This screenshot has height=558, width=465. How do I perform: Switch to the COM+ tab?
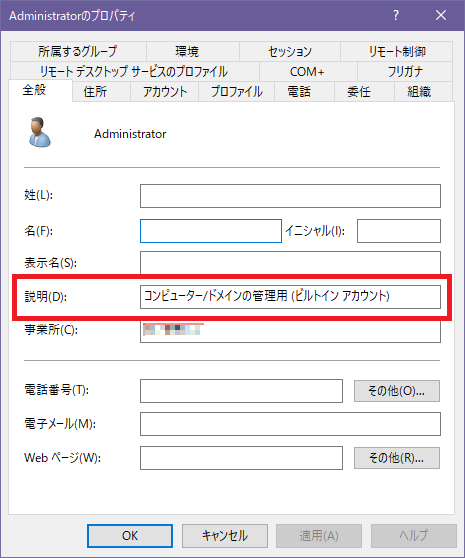pyautogui.click(x=307, y=72)
